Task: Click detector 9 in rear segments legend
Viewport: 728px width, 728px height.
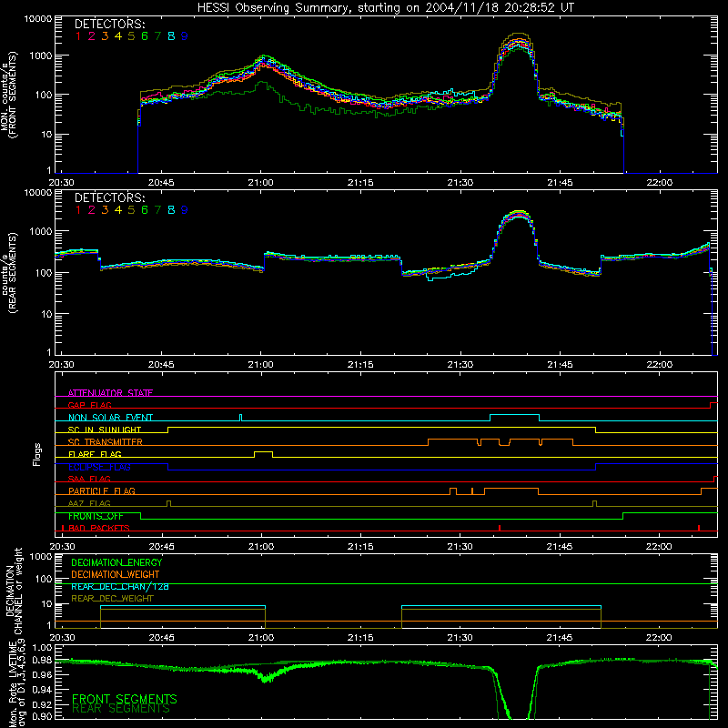Action: tap(185, 210)
